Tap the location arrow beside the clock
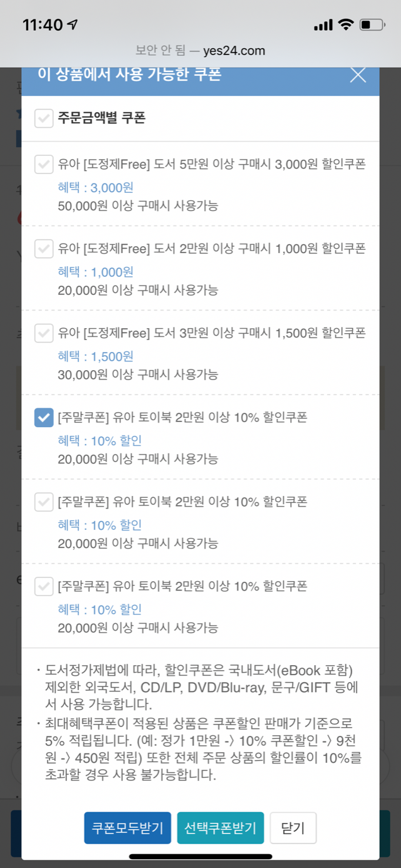Screen dimensions: 401x868 [73, 24]
